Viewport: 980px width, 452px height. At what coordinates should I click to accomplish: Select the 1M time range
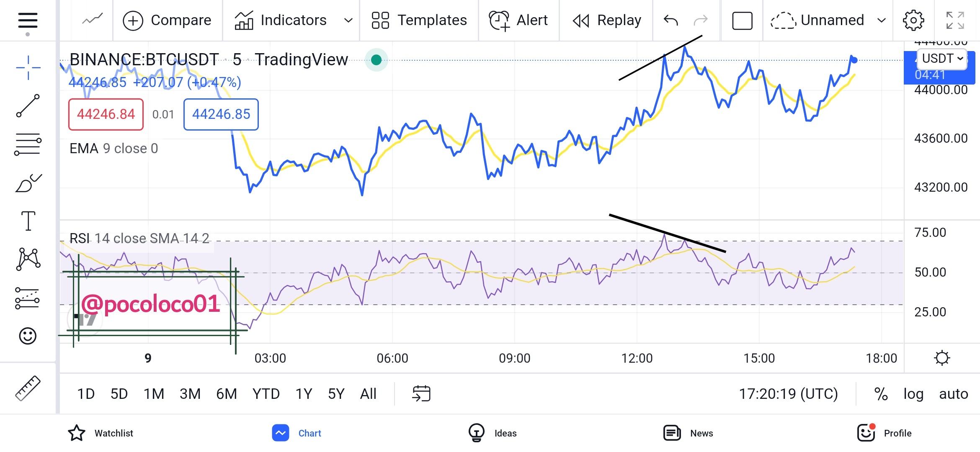tap(154, 394)
